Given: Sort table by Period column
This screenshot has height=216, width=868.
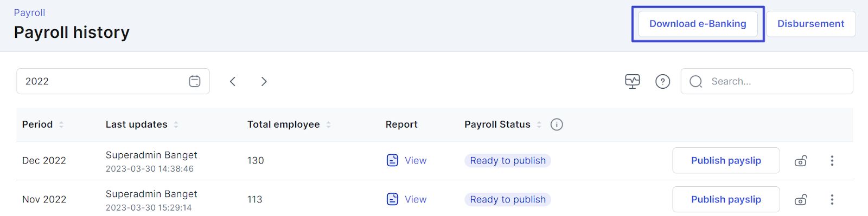Looking at the screenshot, I should (61, 125).
